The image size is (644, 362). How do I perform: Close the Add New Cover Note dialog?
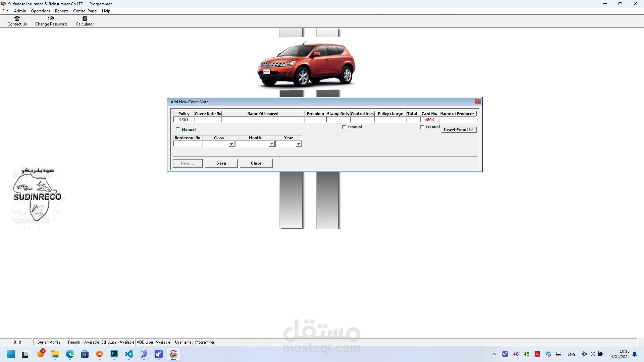pos(478,102)
